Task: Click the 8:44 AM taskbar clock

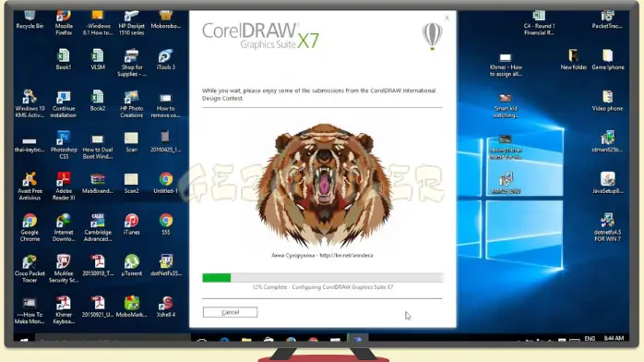Action: point(614,338)
